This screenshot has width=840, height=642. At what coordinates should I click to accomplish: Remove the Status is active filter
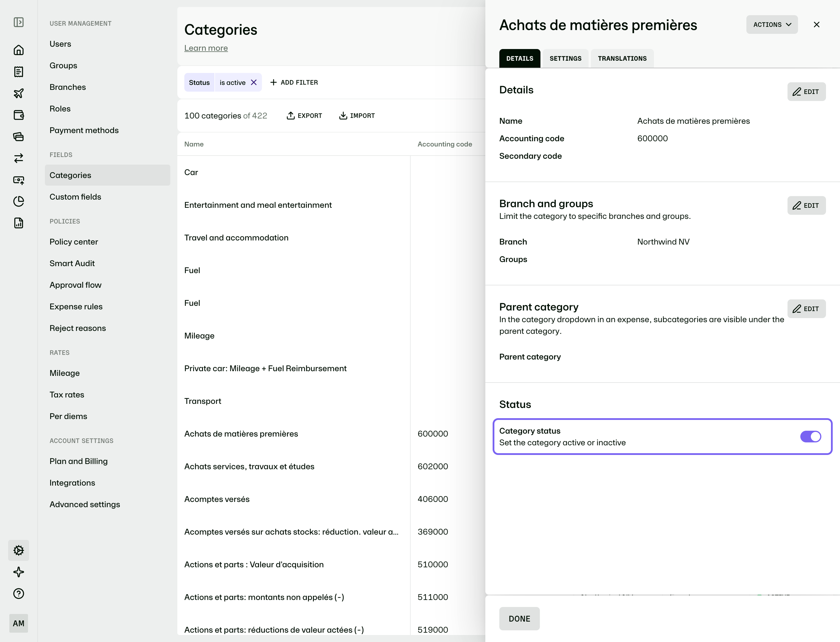click(254, 83)
